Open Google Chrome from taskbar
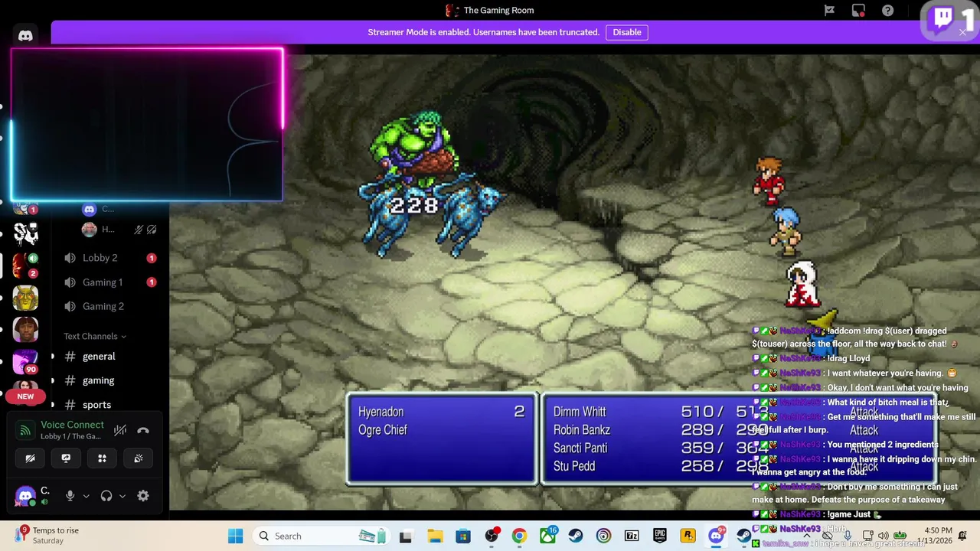 [520, 536]
